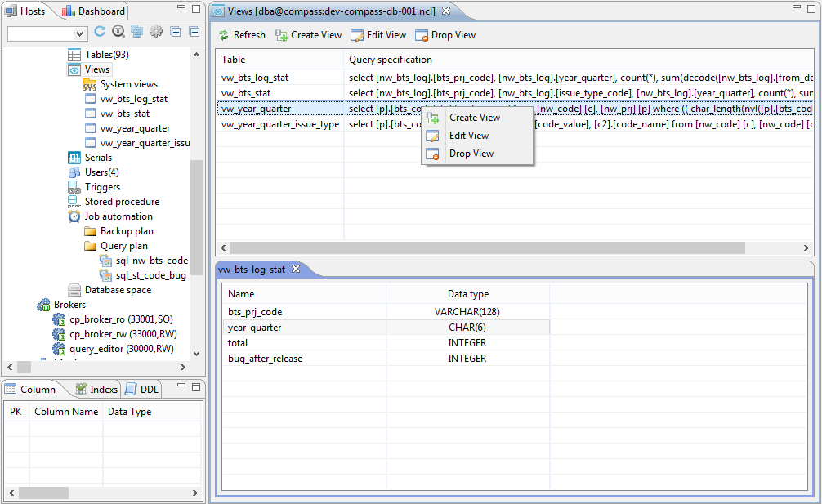Switch to the DDL tab
822x504 pixels.
point(149,390)
